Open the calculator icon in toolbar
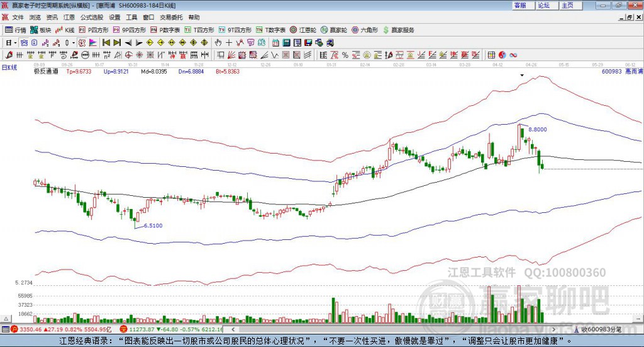Viewport: 644px width, 347px height. 287,43
